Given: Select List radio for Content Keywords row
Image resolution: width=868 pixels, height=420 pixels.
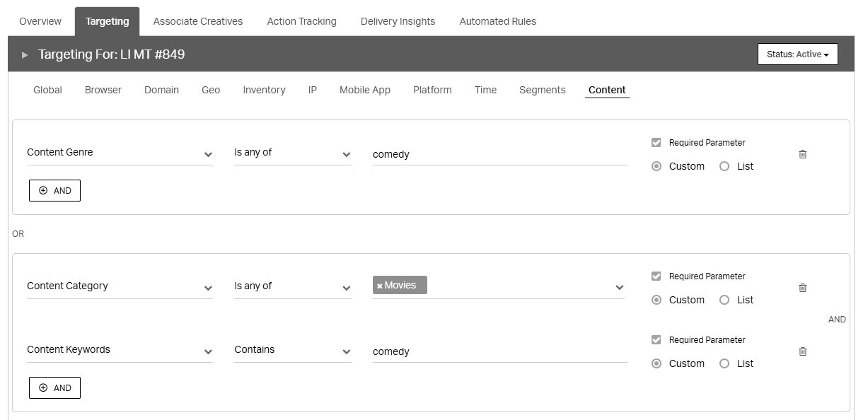Looking at the screenshot, I should 724,363.
